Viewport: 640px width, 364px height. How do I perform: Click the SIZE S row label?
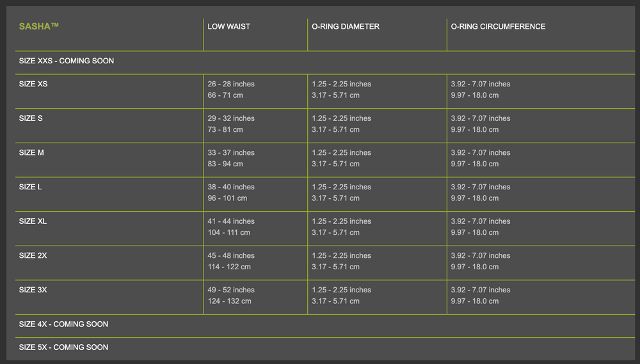pos(31,118)
